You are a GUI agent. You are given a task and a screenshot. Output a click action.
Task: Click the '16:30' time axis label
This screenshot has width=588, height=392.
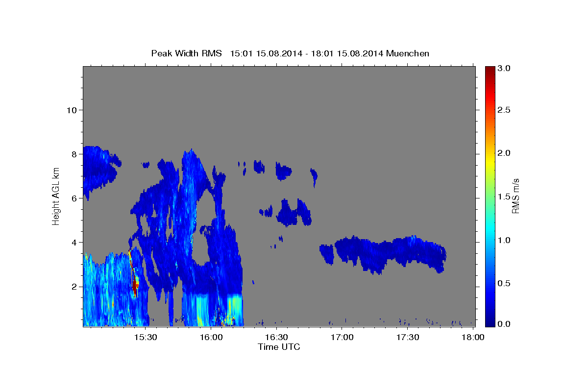click(x=276, y=337)
